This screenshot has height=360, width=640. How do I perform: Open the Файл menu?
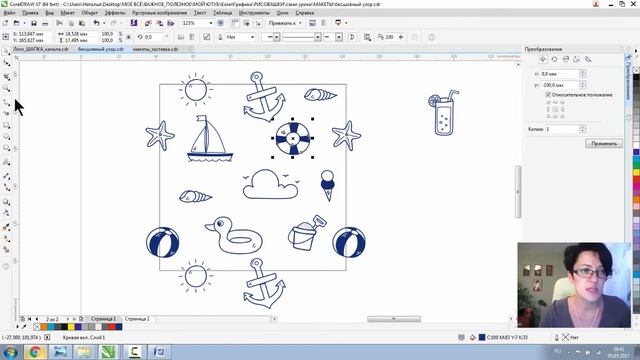tap(9, 13)
